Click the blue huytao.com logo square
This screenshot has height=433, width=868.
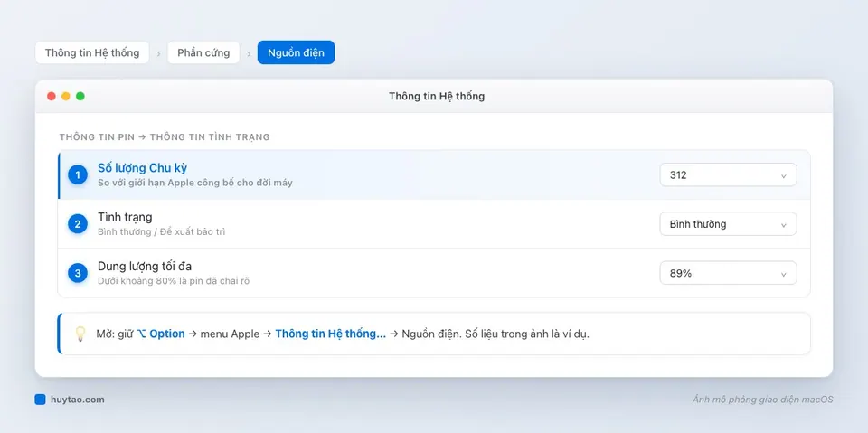(40, 400)
